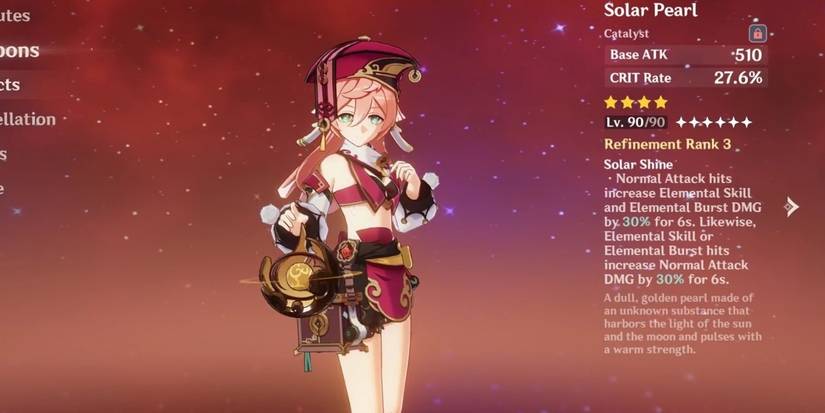825x413 pixels.
Task: Select the Attributes tab at top left
Action: click(15, 16)
